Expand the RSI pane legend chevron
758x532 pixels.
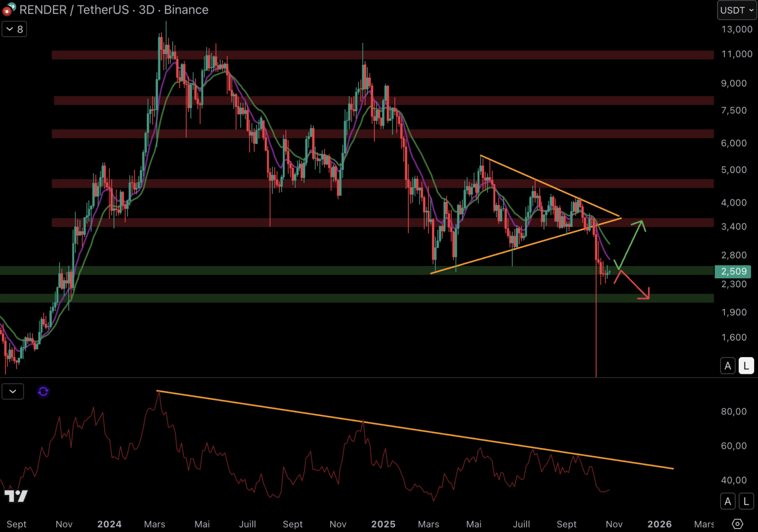click(13, 392)
